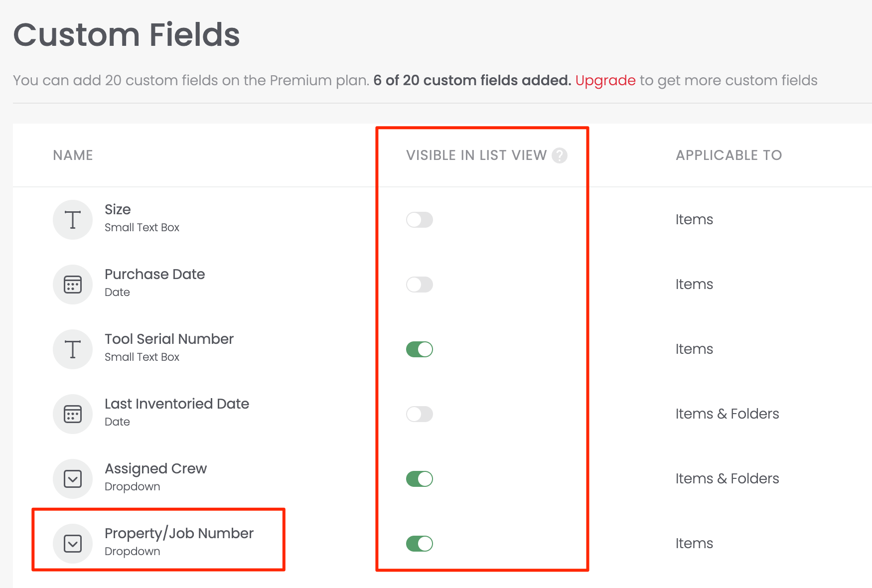
Task: Click the Upgrade link
Action: click(605, 80)
